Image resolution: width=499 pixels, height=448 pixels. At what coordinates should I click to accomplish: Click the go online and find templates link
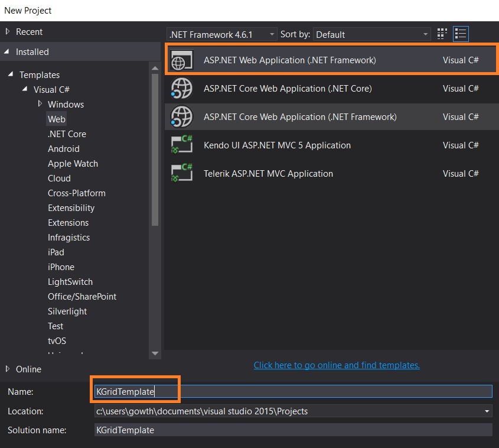click(x=336, y=365)
